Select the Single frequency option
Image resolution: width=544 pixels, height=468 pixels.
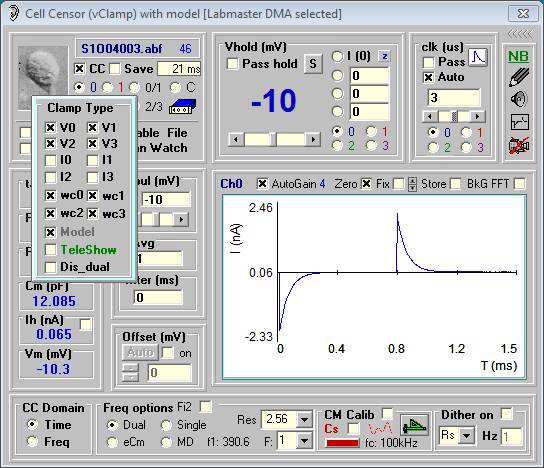click(x=166, y=425)
